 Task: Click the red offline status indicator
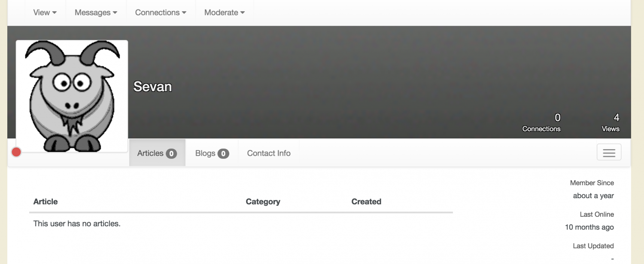coord(16,152)
